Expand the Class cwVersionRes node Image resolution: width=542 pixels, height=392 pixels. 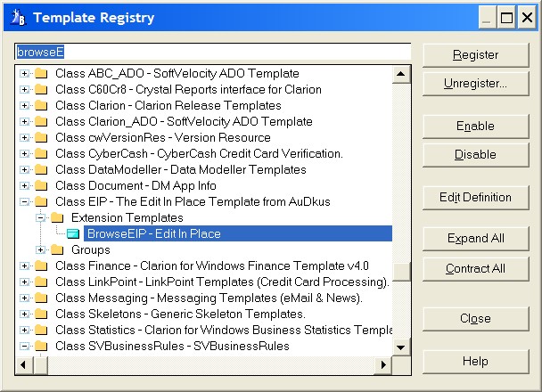tap(24, 137)
